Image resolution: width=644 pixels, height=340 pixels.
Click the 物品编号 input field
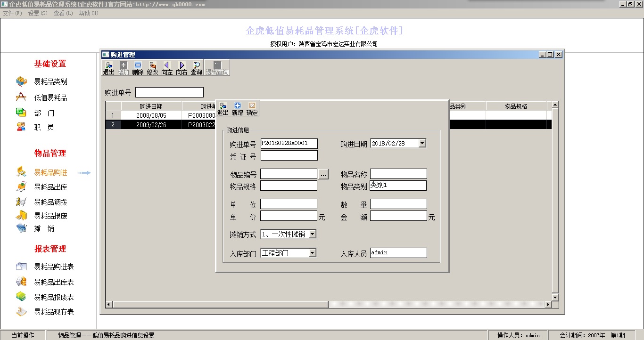289,174
